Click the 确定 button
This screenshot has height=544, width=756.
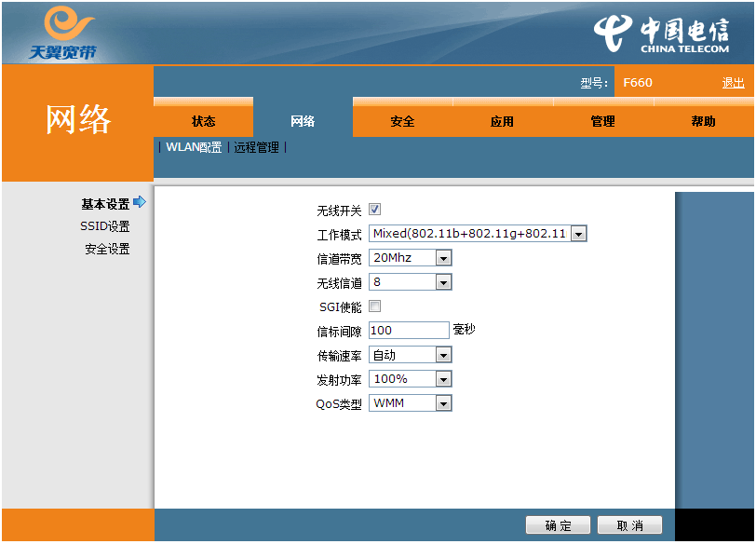click(x=559, y=525)
